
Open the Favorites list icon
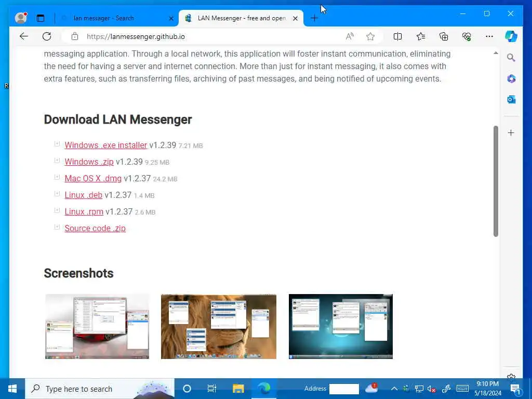[x=421, y=36]
